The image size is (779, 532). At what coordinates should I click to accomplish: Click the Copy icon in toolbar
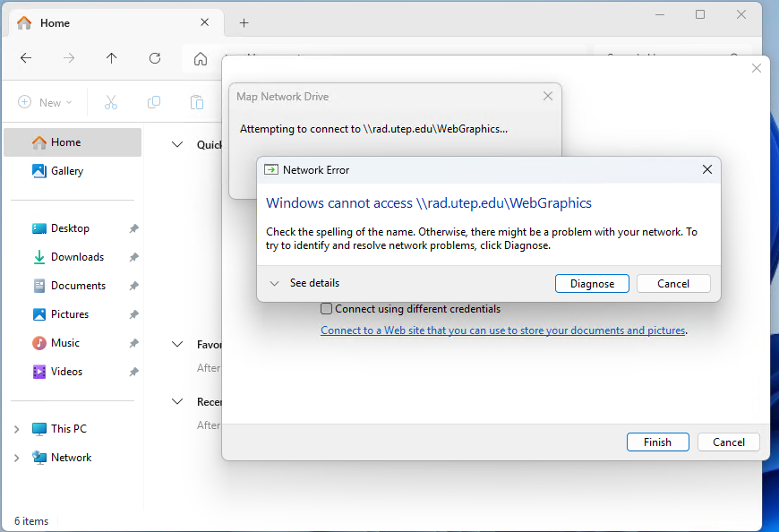click(x=154, y=102)
